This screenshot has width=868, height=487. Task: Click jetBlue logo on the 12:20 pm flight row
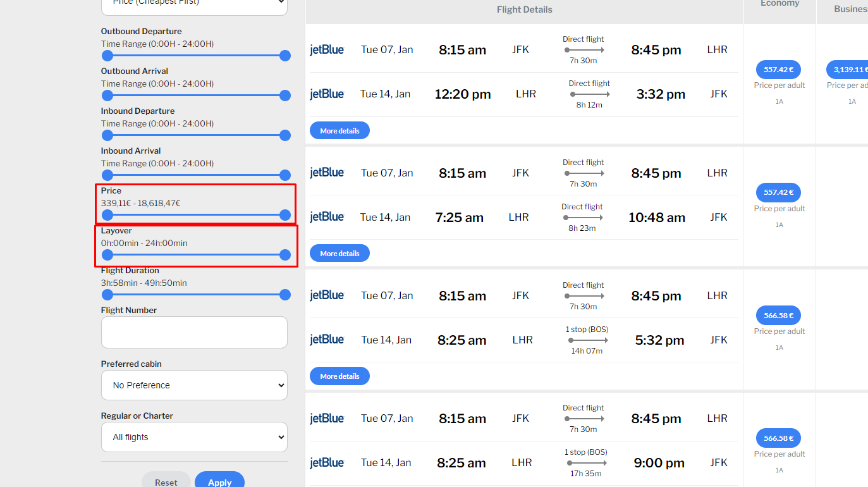point(327,94)
